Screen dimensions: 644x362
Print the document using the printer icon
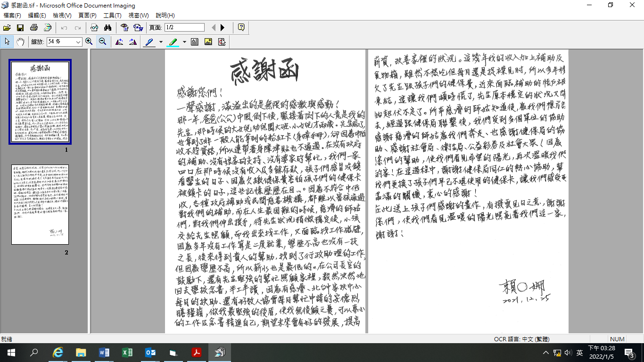[x=34, y=28]
